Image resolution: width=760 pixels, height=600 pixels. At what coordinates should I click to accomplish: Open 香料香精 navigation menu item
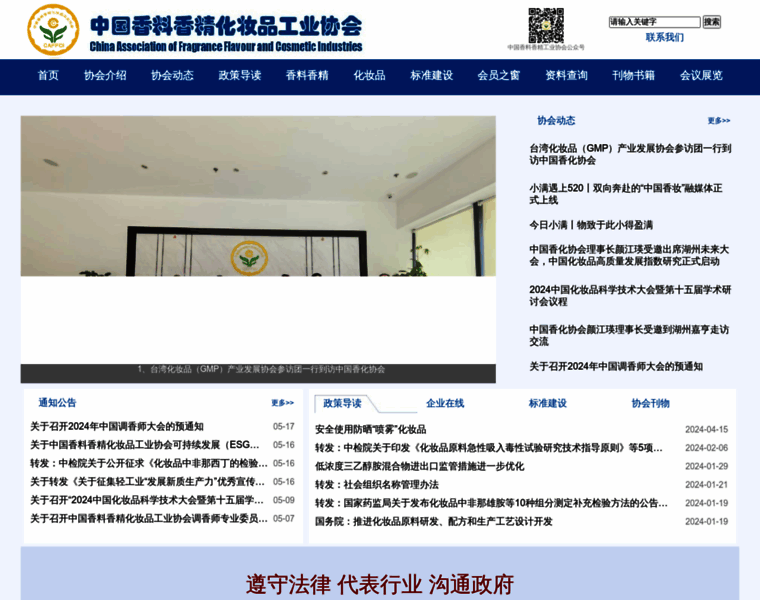click(307, 75)
